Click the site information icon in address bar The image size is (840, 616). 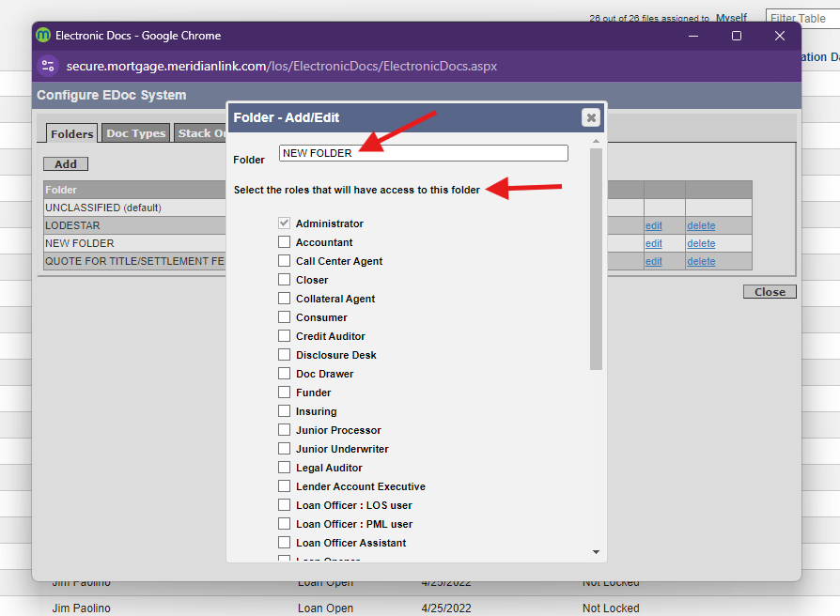[48, 66]
